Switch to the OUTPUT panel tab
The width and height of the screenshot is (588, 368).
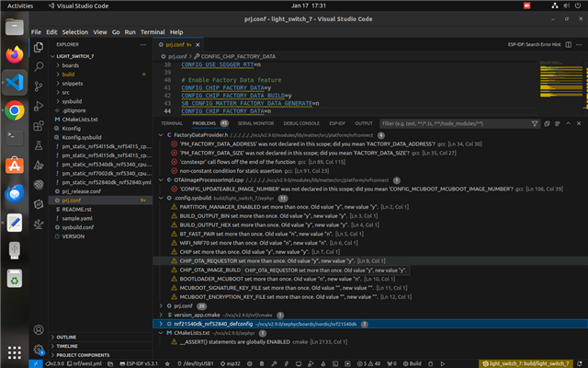(364, 123)
